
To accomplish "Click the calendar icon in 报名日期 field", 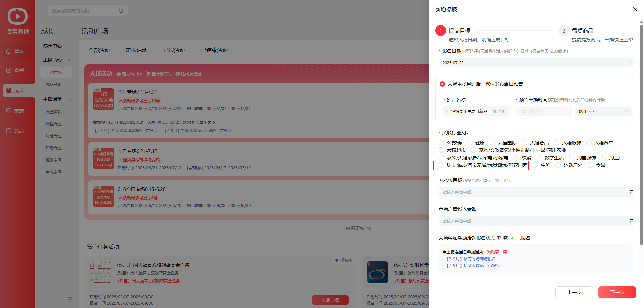I will pyautogui.click(x=631, y=63).
